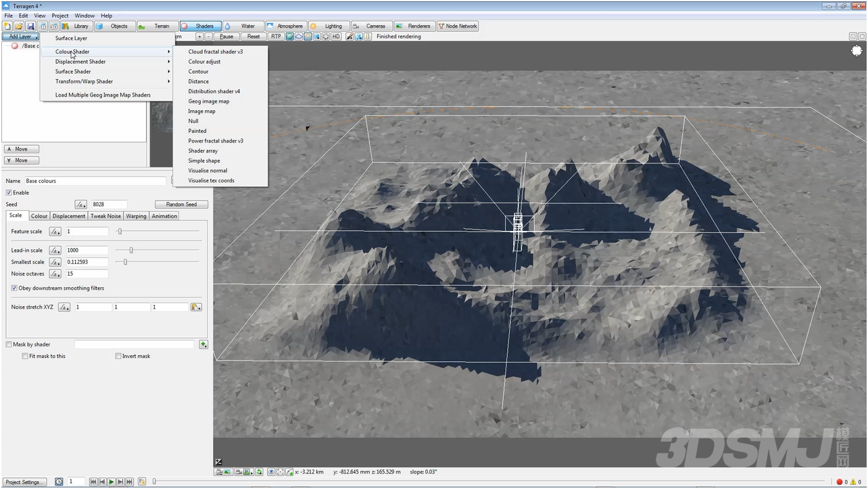This screenshot has width=868, height=489.
Task: Click the Random Seed button
Action: click(x=181, y=205)
